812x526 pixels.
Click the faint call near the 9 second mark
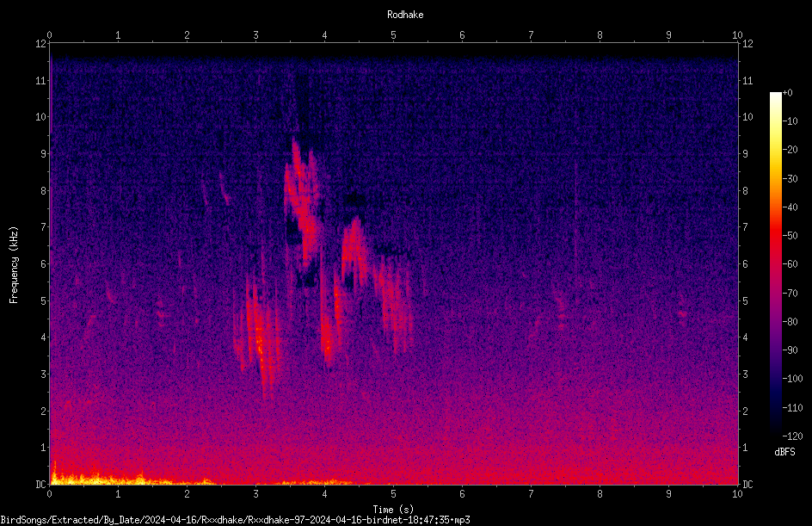[x=682, y=314]
